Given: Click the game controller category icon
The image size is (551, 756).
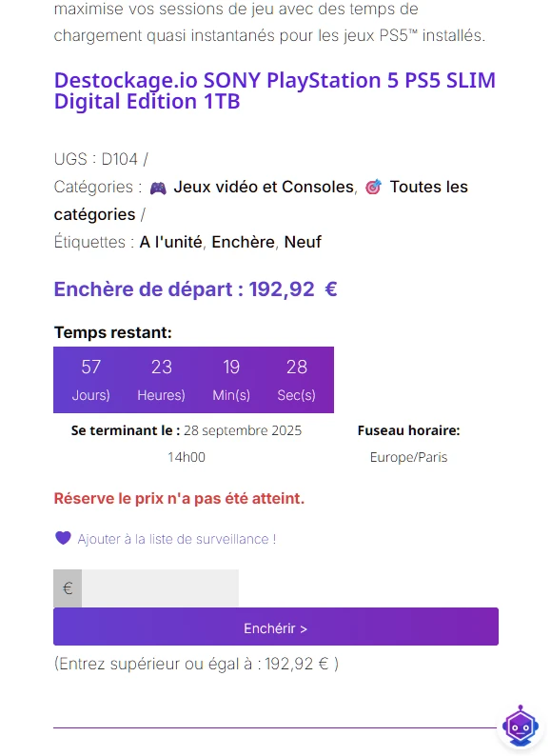Looking at the screenshot, I should click(x=158, y=188).
